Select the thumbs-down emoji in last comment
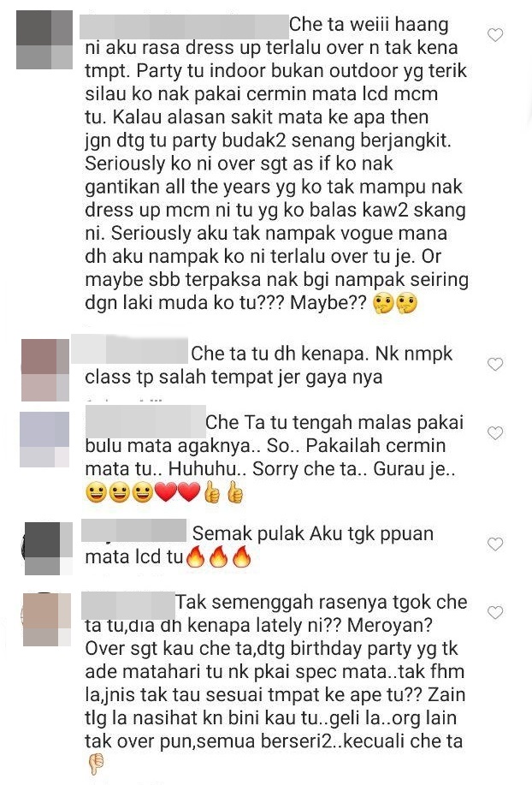 (96, 764)
